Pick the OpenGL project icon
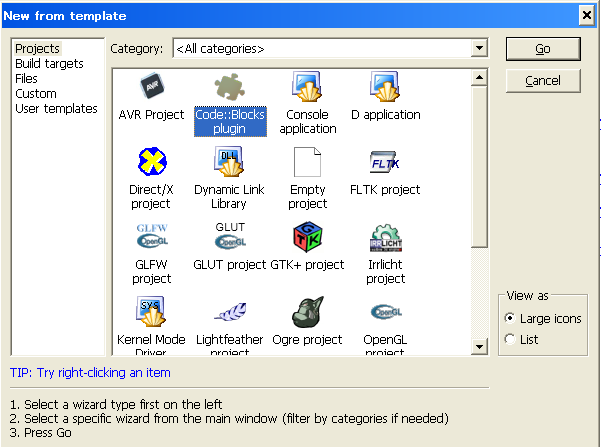Screen dimensions: 601x447 386,312
